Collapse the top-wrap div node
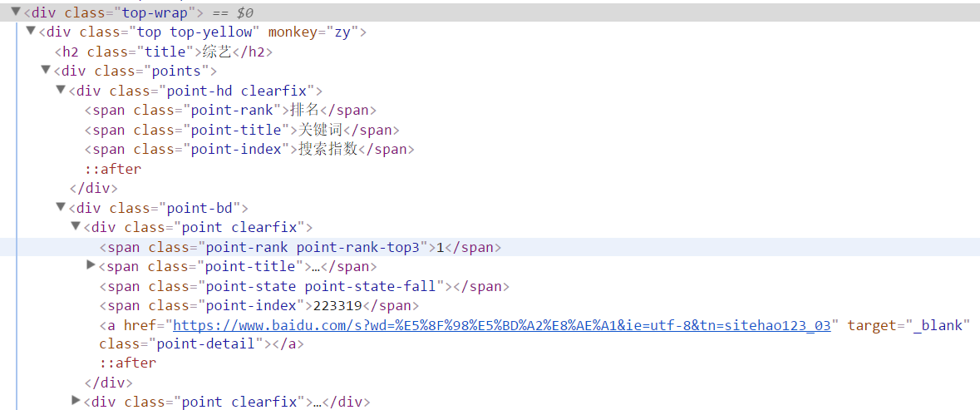Screen dimensions: 980x410 [16, 11]
